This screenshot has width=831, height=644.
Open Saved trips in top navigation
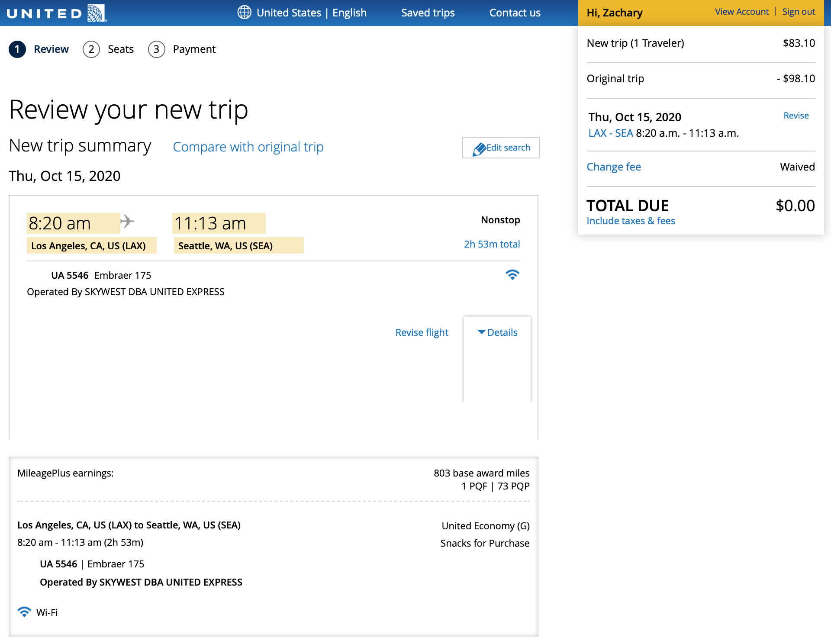coord(428,13)
